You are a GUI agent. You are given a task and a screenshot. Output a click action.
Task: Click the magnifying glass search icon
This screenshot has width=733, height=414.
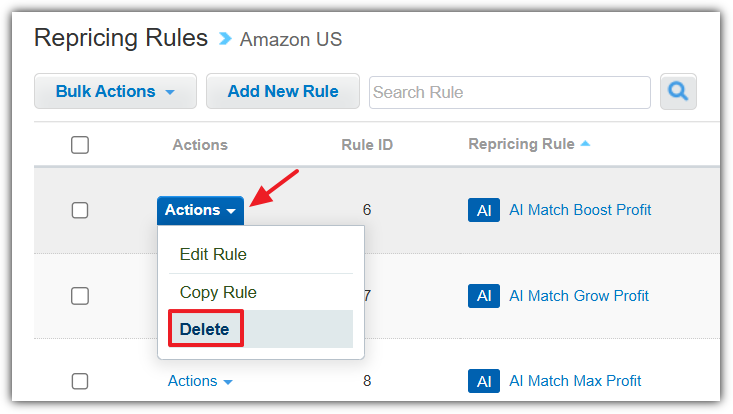pyautogui.click(x=678, y=92)
